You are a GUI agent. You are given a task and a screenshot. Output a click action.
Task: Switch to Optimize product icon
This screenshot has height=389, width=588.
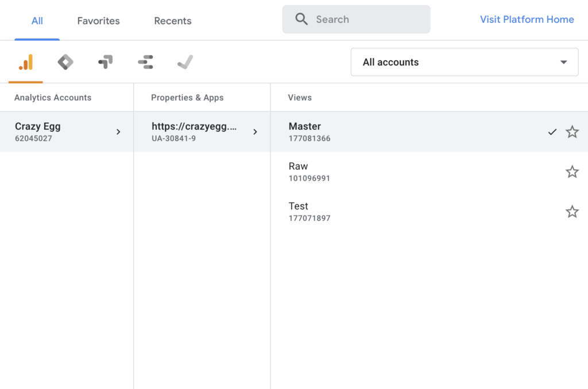[106, 62]
